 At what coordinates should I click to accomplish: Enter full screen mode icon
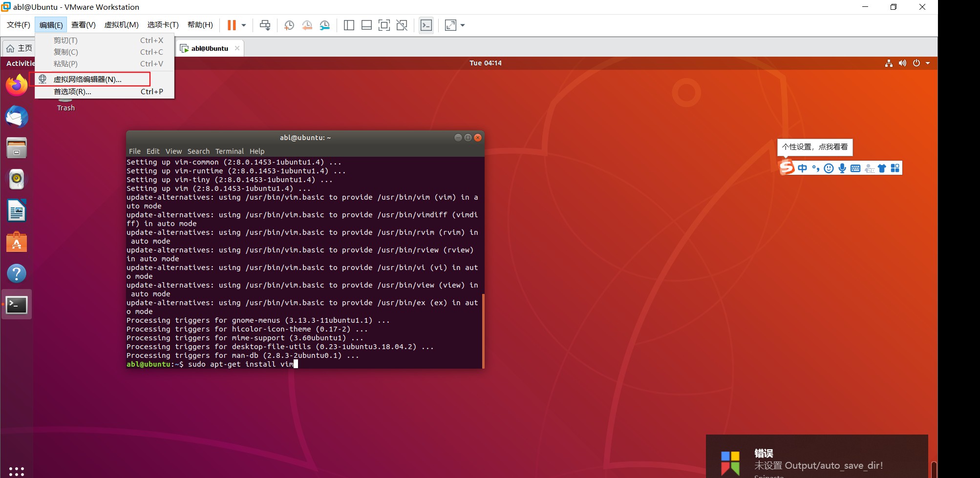point(384,25)
